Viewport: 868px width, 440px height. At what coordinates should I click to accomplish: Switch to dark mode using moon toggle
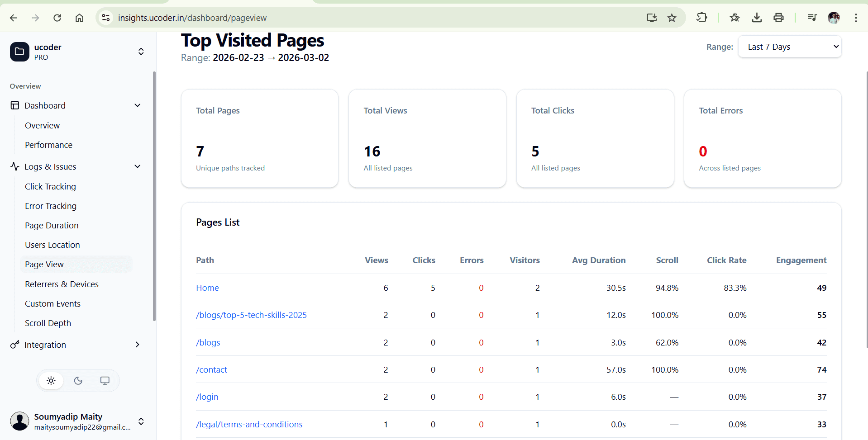[78, 380]
